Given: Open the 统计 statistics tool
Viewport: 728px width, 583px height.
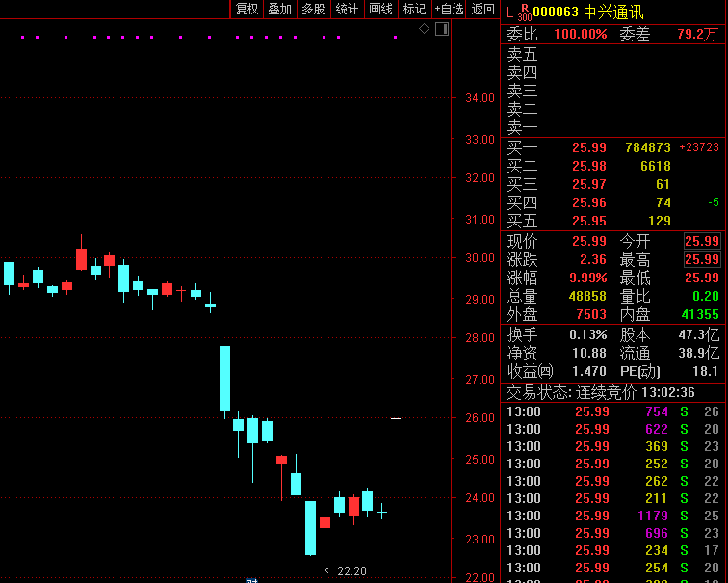Looking at the screenshot, I should click(347, 9).
